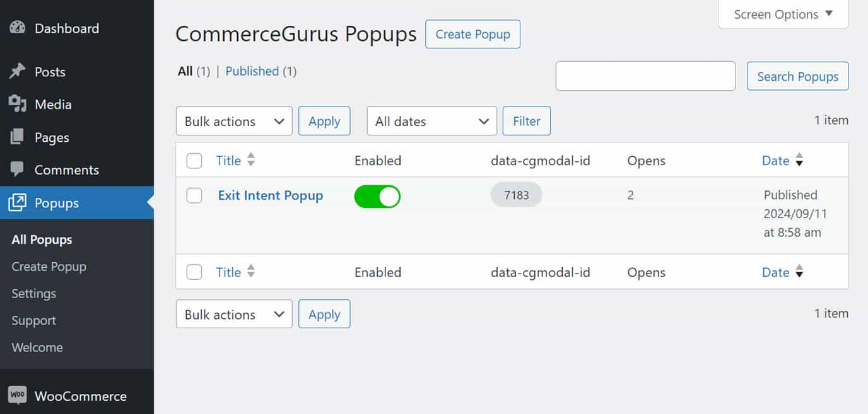Click the Dashboard gauge icon
The image size is (868, 414).
point(18,28)
